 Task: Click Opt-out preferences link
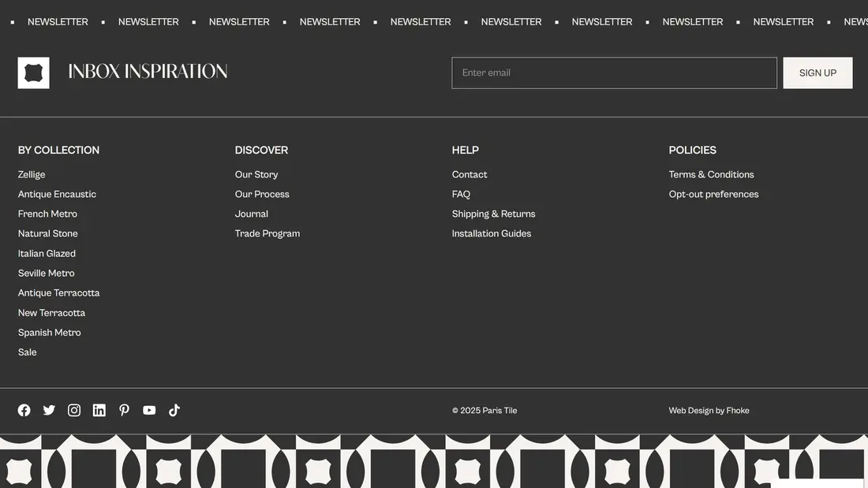[713, 194]
